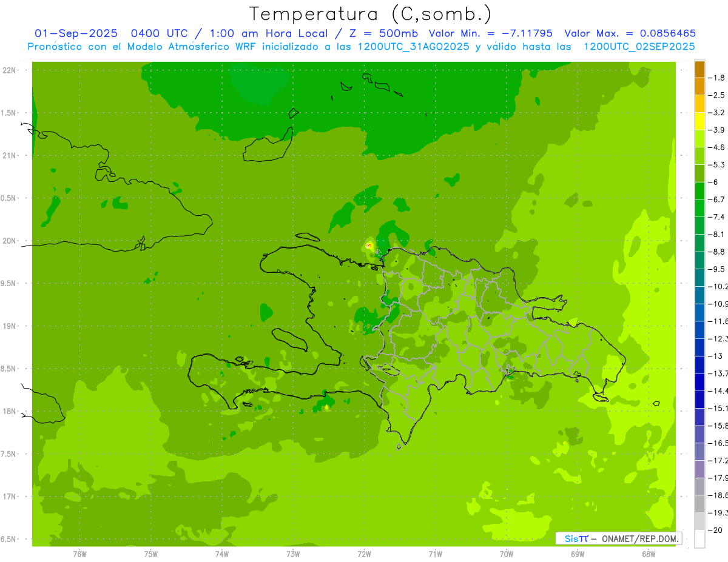Viewport: 728px width, 562px height.
Task: Pick the amber swatch between -2.5 and -3.2
Action: click(x=699, y=104)
